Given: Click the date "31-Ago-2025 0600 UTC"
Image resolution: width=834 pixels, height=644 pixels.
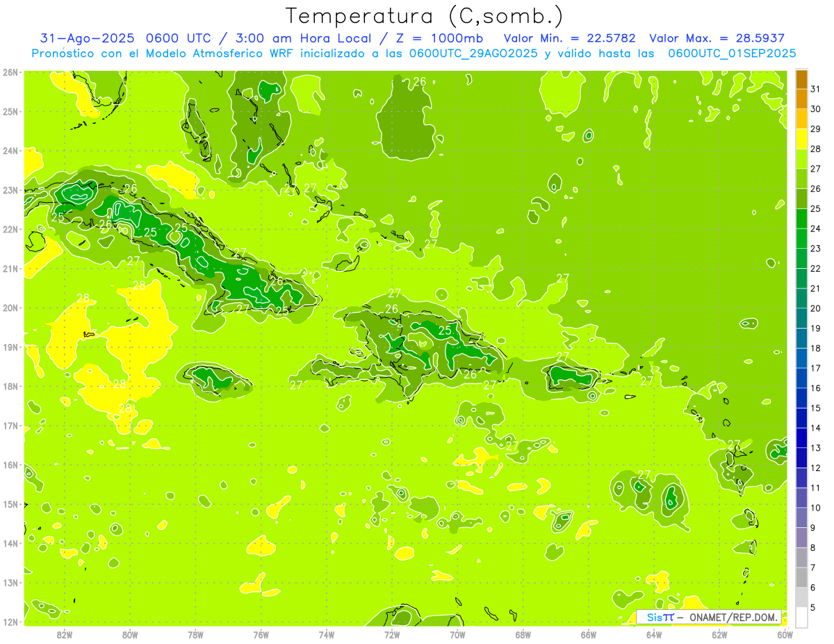Looking at the screenshot, I should click(127, 38).
